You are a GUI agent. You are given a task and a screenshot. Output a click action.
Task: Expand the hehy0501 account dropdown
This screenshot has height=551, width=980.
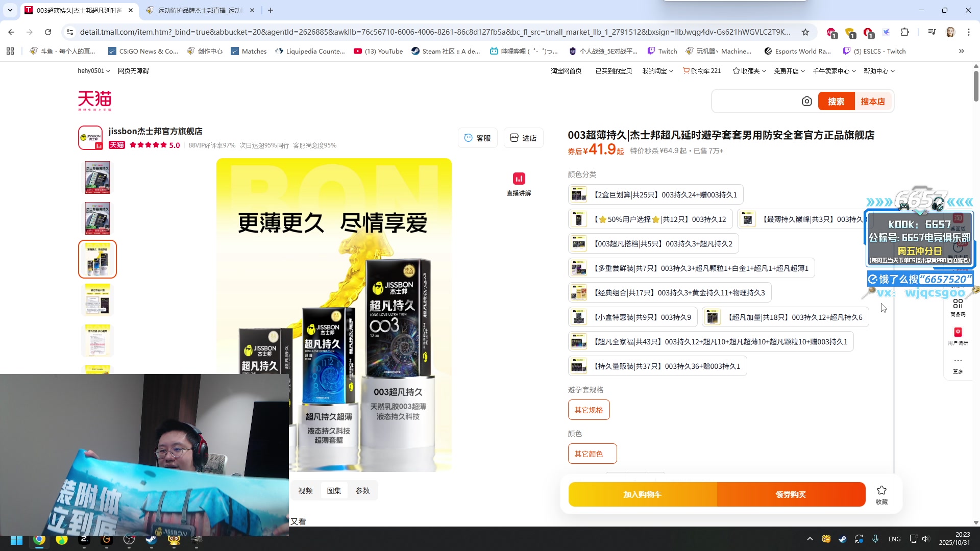pos(93,70)
